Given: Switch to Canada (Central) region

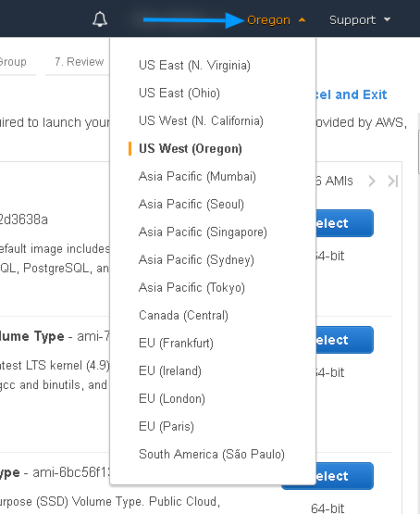Looking at the screenshot, I should [x=183, y=316].
